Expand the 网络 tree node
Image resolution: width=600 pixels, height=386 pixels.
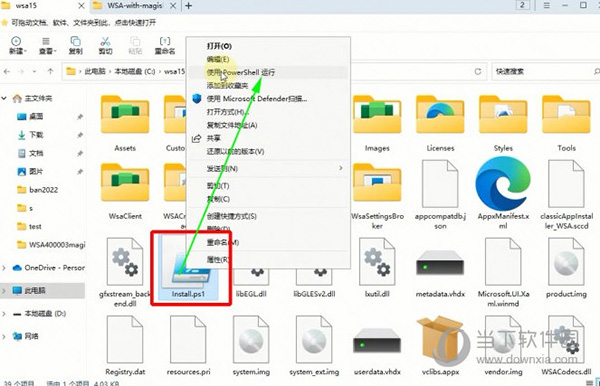[x=4, y=336]
